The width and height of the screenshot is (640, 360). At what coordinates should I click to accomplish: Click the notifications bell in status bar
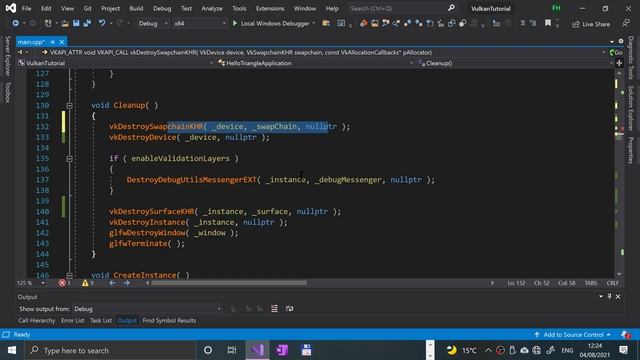625,335
